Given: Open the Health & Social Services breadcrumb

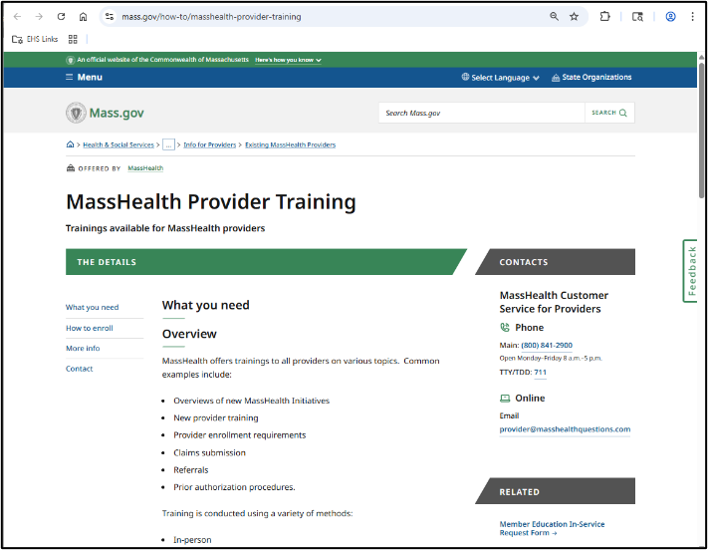Looking at the screenshot, I should point(118,144).
